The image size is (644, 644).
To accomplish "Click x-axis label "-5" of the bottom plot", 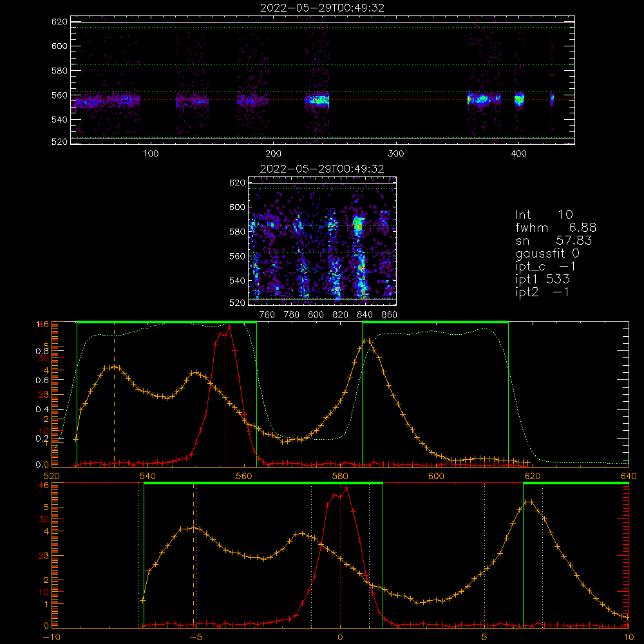I will pos(196,637).
